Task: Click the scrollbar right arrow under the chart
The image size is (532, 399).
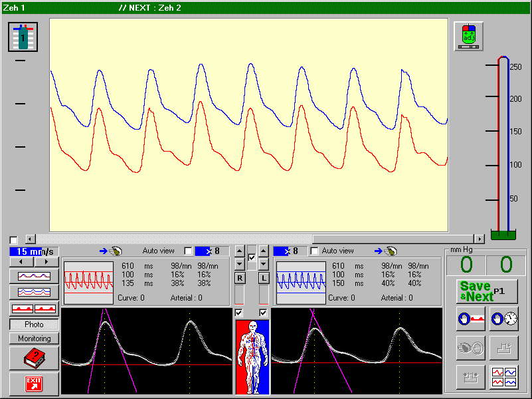Action: click(480, 239)
